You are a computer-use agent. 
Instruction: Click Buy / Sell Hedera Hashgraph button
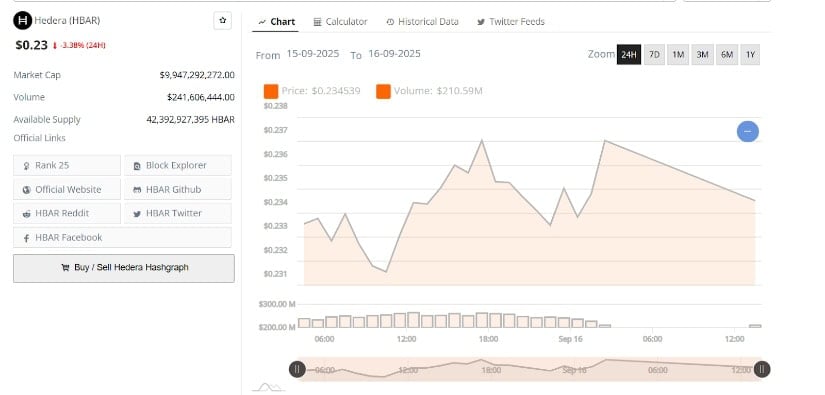pyautogui.click(x=124, y=268)
